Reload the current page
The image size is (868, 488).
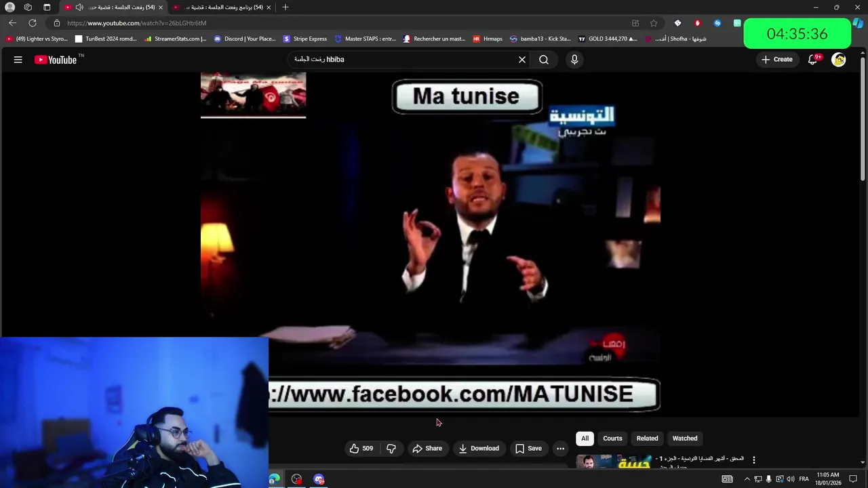(32, 23)
